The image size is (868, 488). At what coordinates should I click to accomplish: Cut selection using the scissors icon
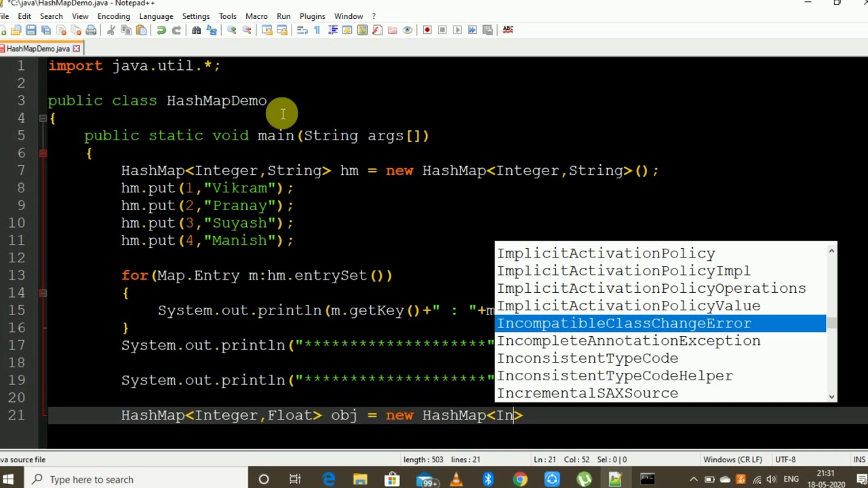point(111,30)
